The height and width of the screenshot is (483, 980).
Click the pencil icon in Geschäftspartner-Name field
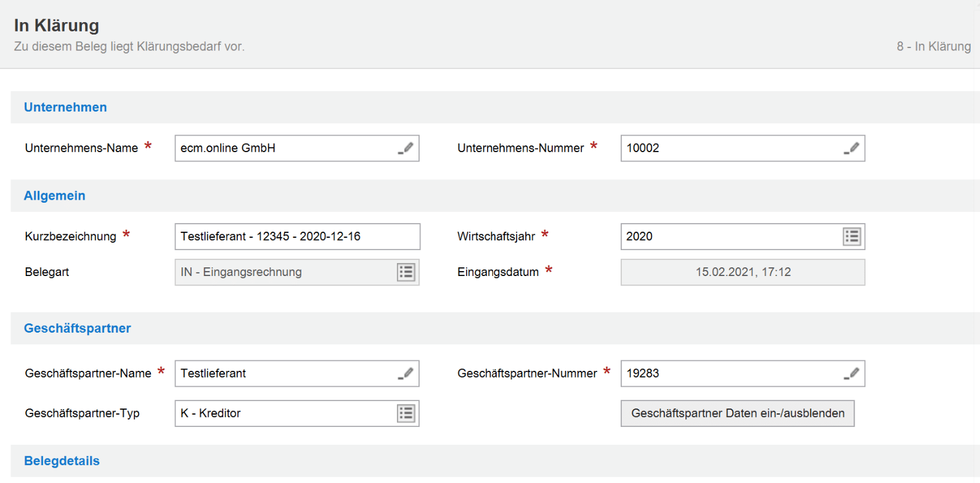(x=406, y=374)
